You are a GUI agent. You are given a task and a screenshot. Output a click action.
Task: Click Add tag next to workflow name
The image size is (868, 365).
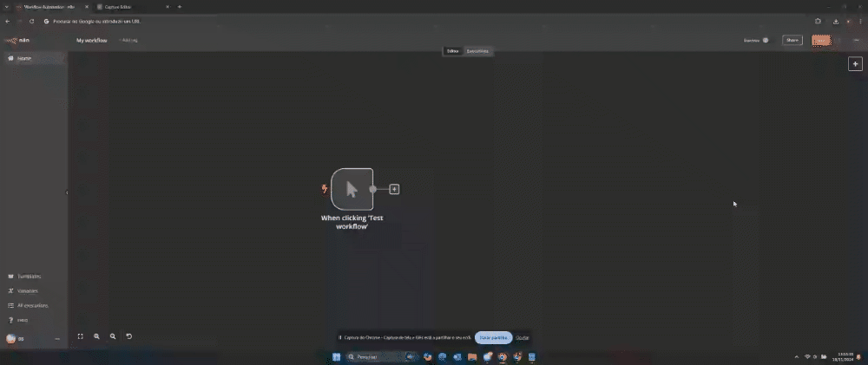coord(129,40)
